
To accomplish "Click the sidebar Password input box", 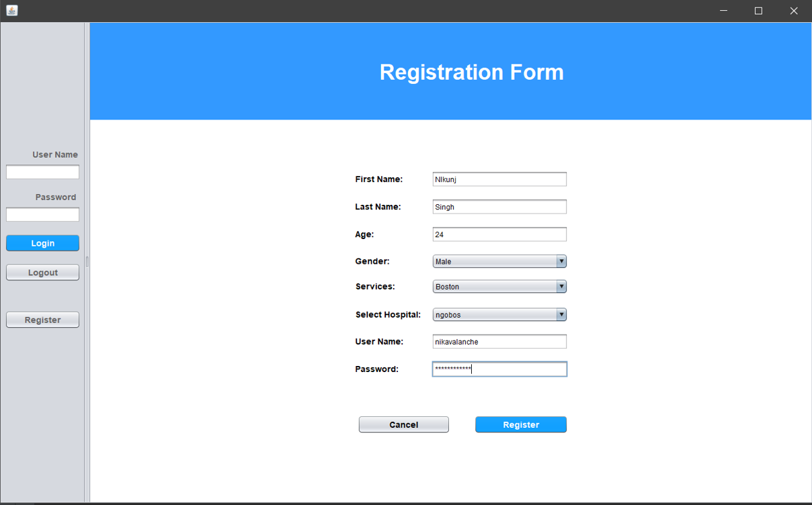I will coord(42,214).
